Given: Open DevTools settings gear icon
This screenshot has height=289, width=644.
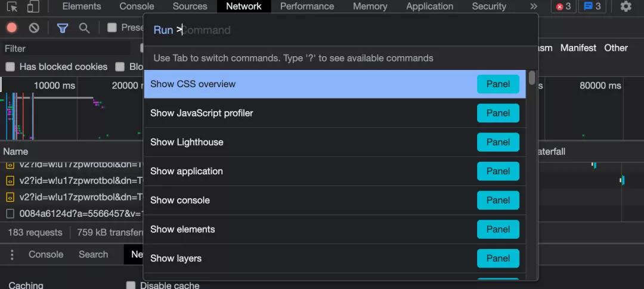Looking at the screenshot, I should pos(626,6).
